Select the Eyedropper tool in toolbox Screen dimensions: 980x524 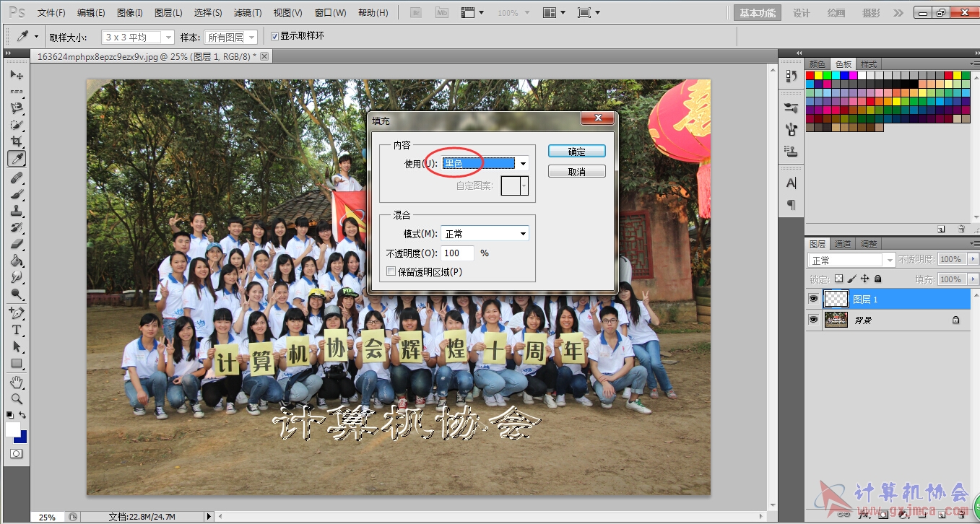pyautogui.click(x=17, y=158)
